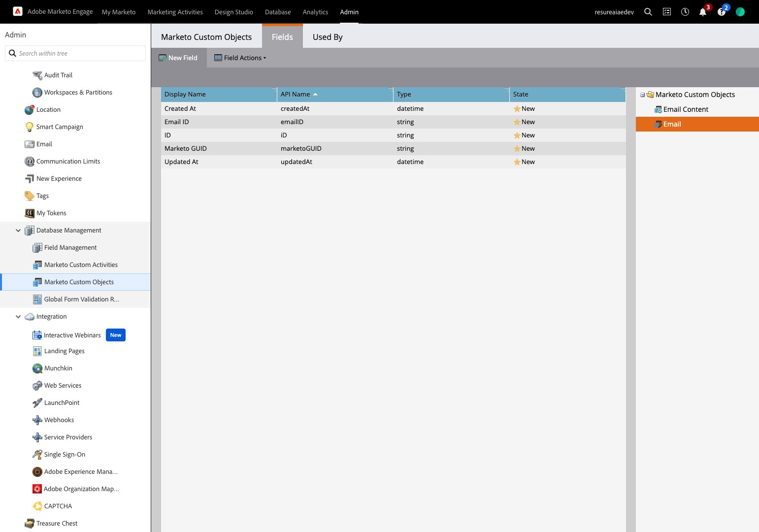Focus the Search within tree field
759x532 pixels.
(75, 53)
